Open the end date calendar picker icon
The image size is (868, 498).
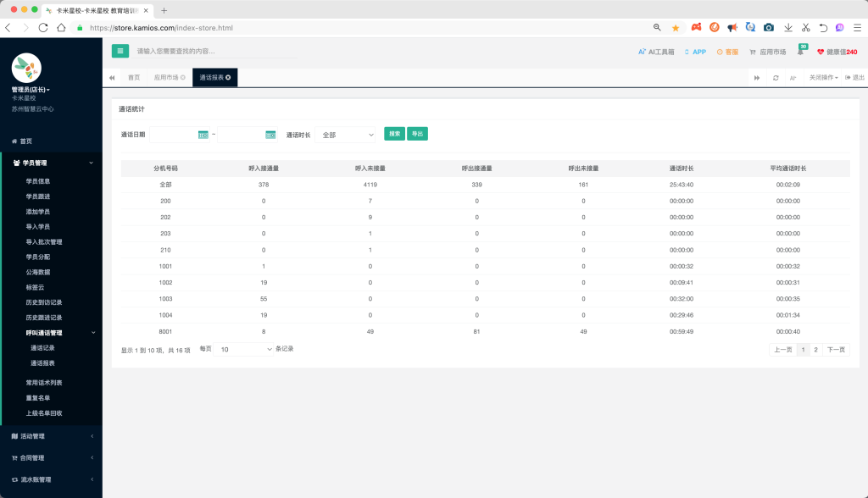(x=270, y=135)
